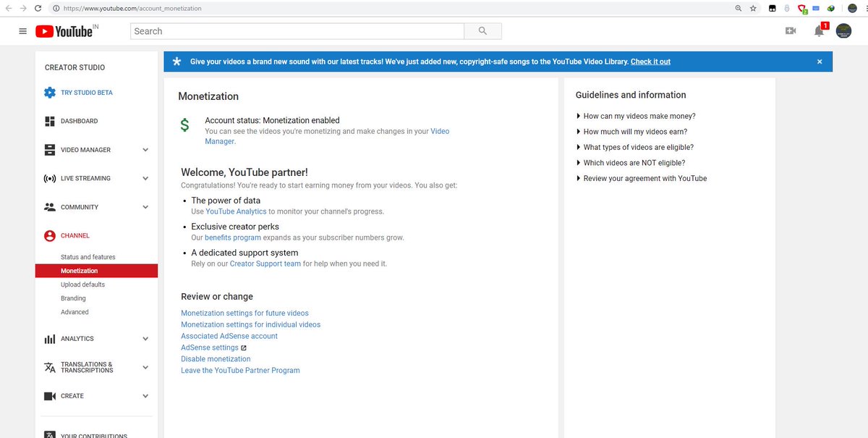The image size is (868, 438).
Task: Click the Analytics bar chart icon
Action: click(49, 339)
